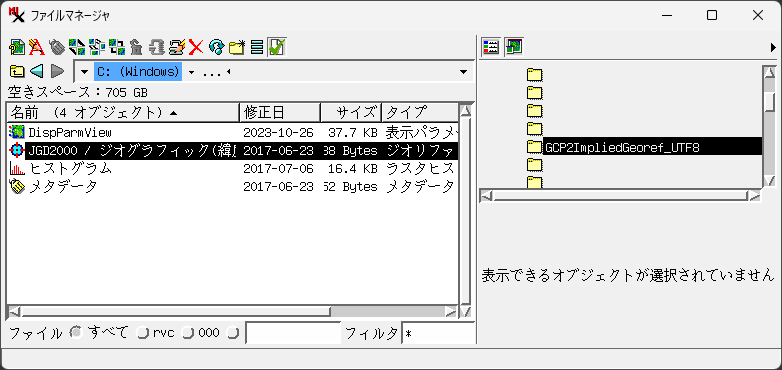Click the folder icon beside GCP2ImpliedGeoref_UTF8
The width and height of the screenshot is (782, 370).
[x=535, y=147]
